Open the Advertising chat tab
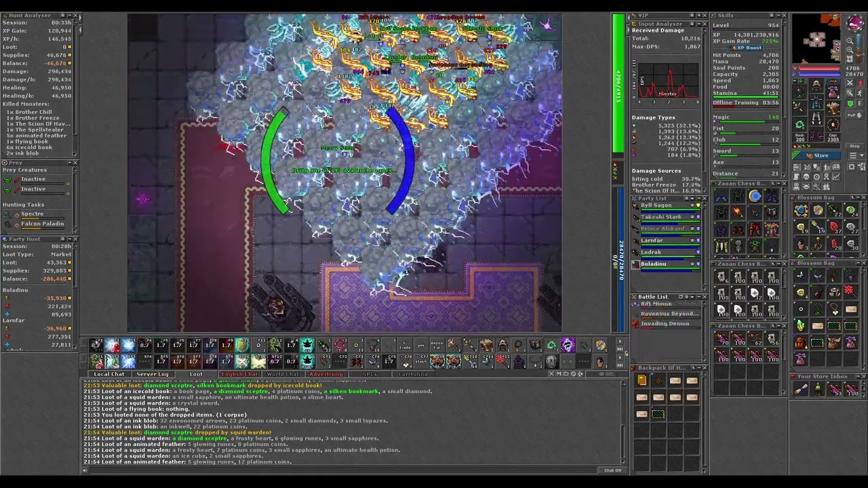The image size is (868, 488). [326, 374]
